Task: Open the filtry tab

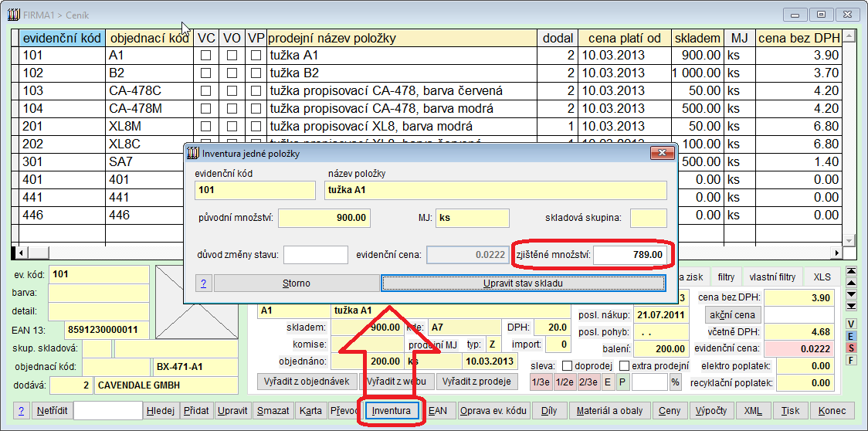Action: [x=726, y=277]
